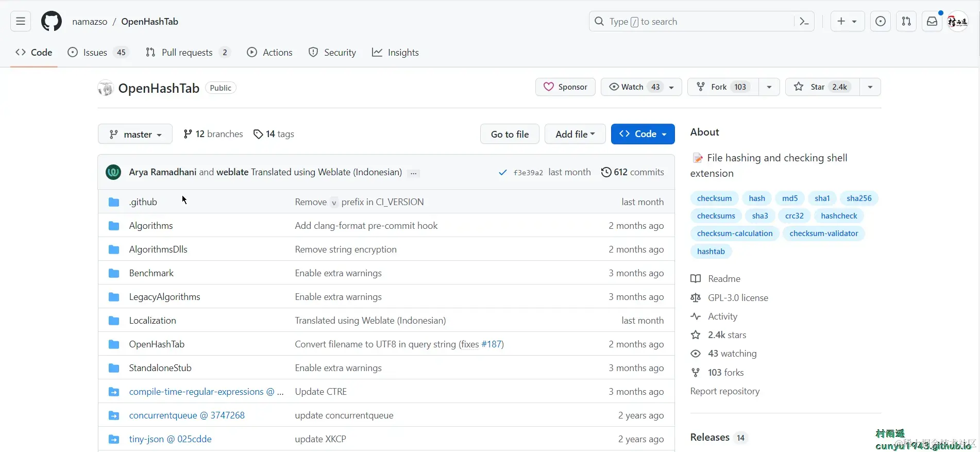Screen dimensions: 980x452
Task: Open the Watch dropdown
Action: tap(642, 87)
